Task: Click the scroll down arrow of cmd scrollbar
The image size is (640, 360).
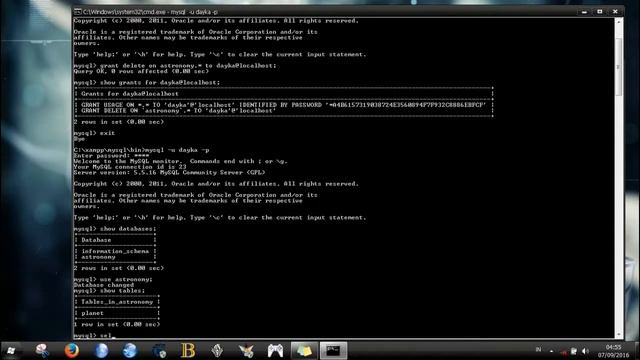Action: coord(618,335)
